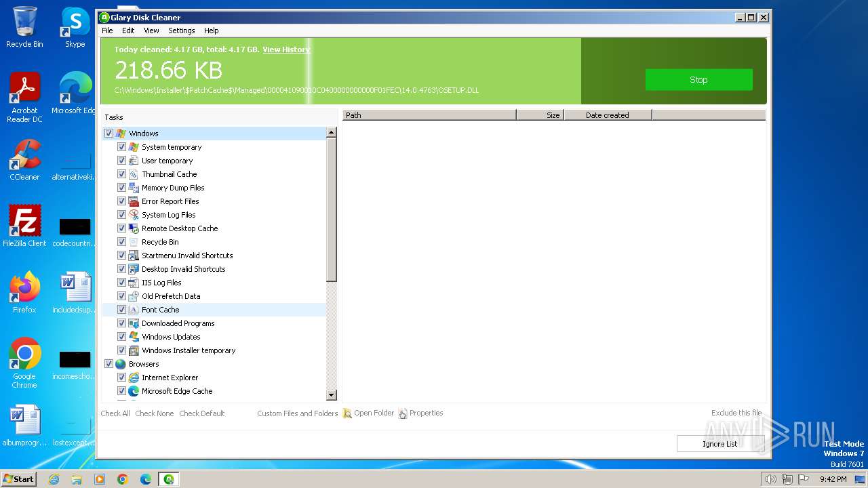Image resolution: width=868 pixels, height=488 pixels.
Task: Uncheck the System temporary checkbox
Action: tap(121, 147)
